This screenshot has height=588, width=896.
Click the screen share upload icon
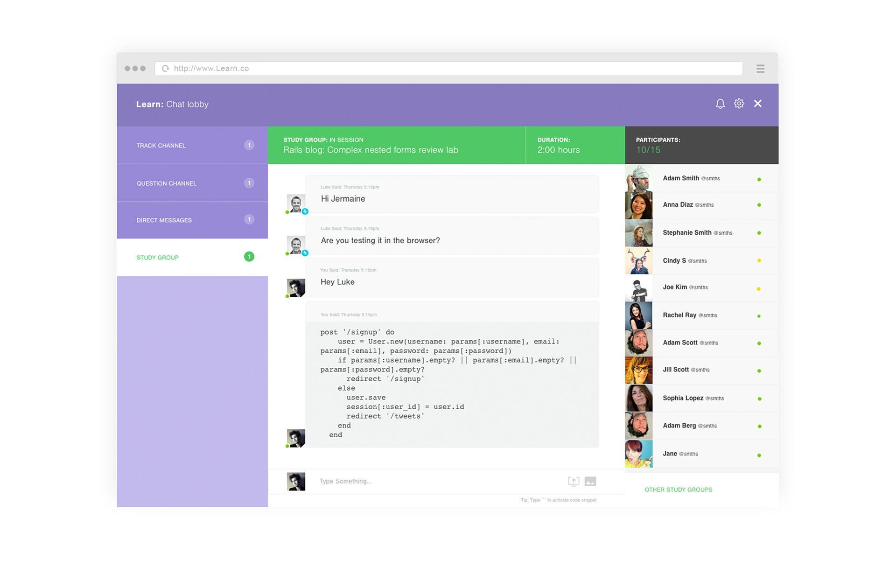point(574,481)
